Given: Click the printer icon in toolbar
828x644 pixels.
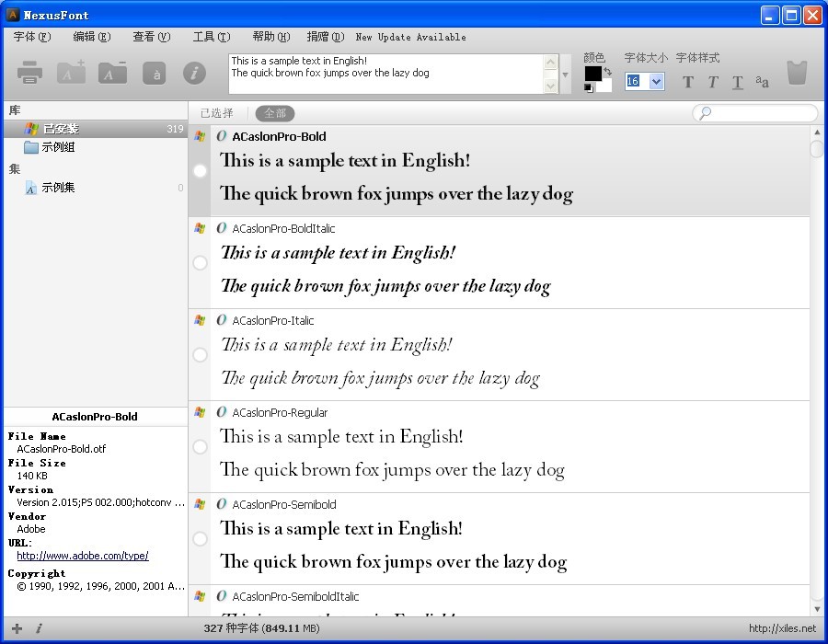Looking at the screenshot, I should pos(30,74).
